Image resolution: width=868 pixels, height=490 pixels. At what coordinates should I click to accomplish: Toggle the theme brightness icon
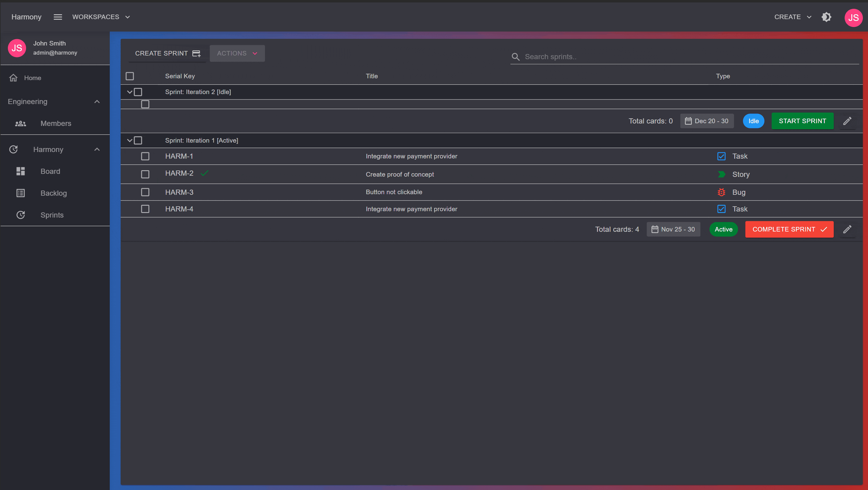pos(826,17)
